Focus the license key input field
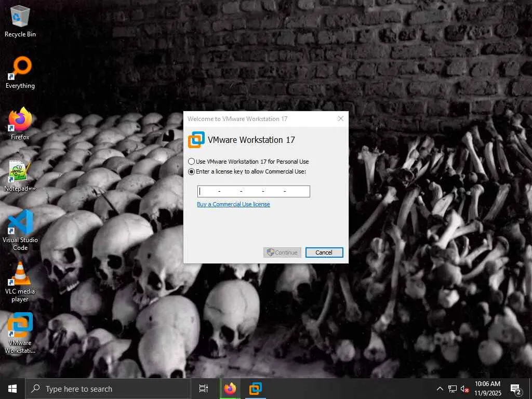Screen dimensions: 532x399 click(x=254, y=191)
